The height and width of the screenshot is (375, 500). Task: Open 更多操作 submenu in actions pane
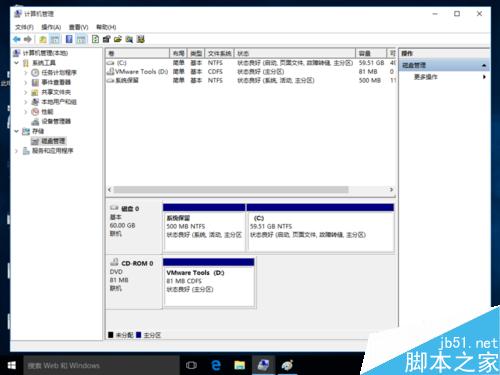[x=445, y=77]
